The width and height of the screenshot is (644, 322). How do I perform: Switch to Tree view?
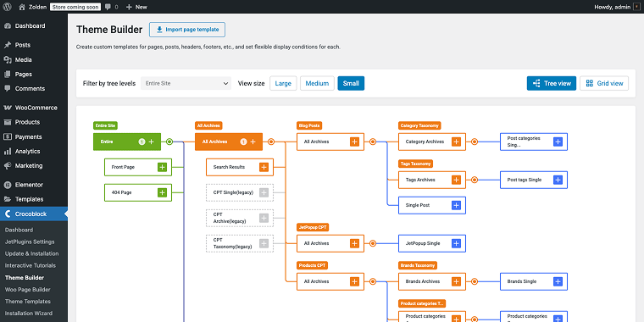coord(552,83)
